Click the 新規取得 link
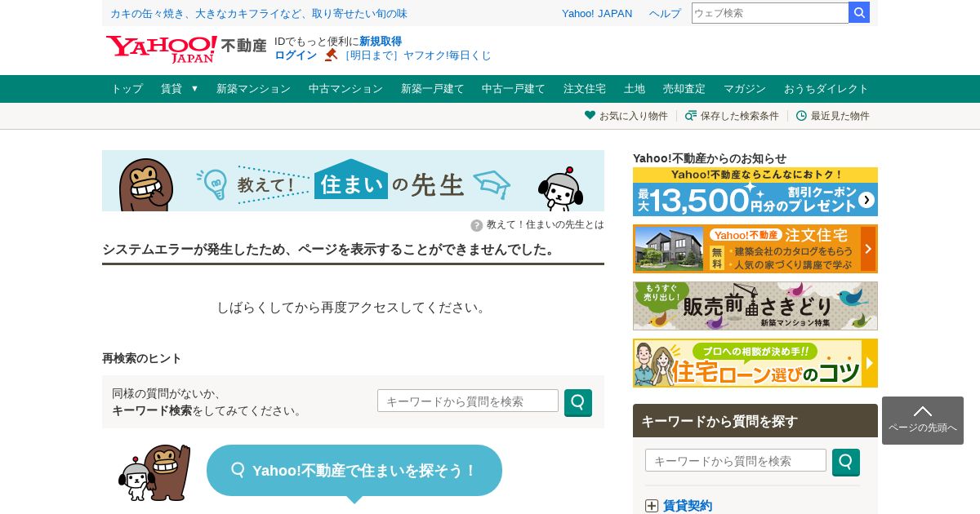 381,41
